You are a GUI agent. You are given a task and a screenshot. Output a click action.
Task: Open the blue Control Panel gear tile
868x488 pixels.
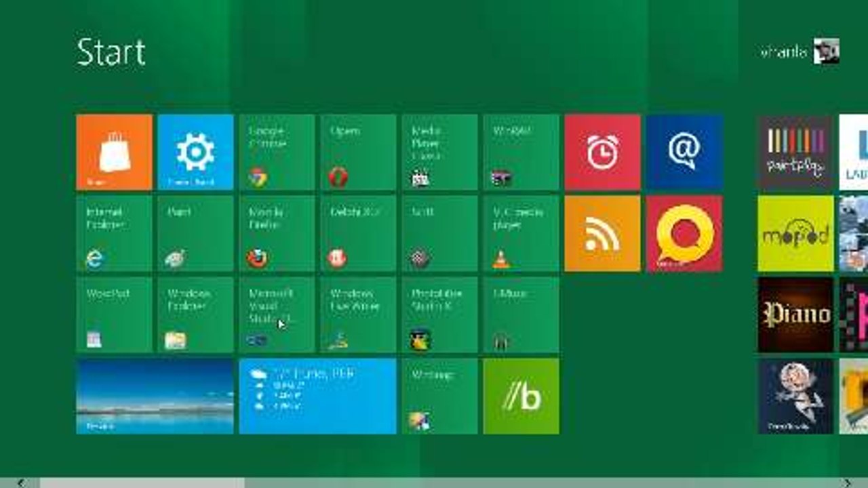coord(195,152)
